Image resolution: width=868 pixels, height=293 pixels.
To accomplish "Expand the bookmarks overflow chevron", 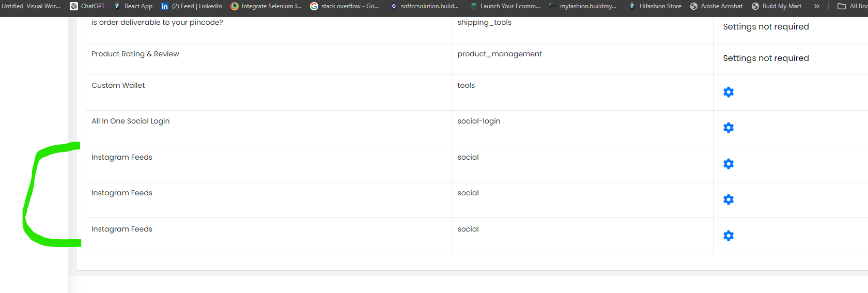I will 817,6.
